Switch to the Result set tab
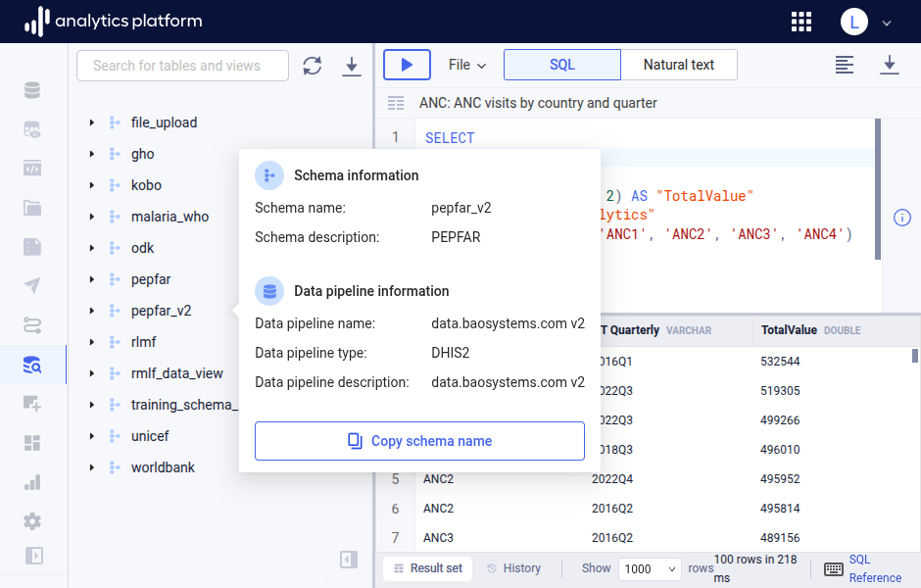Image resolution: width=921 pixels, height=588 pixels. point(427,568)
